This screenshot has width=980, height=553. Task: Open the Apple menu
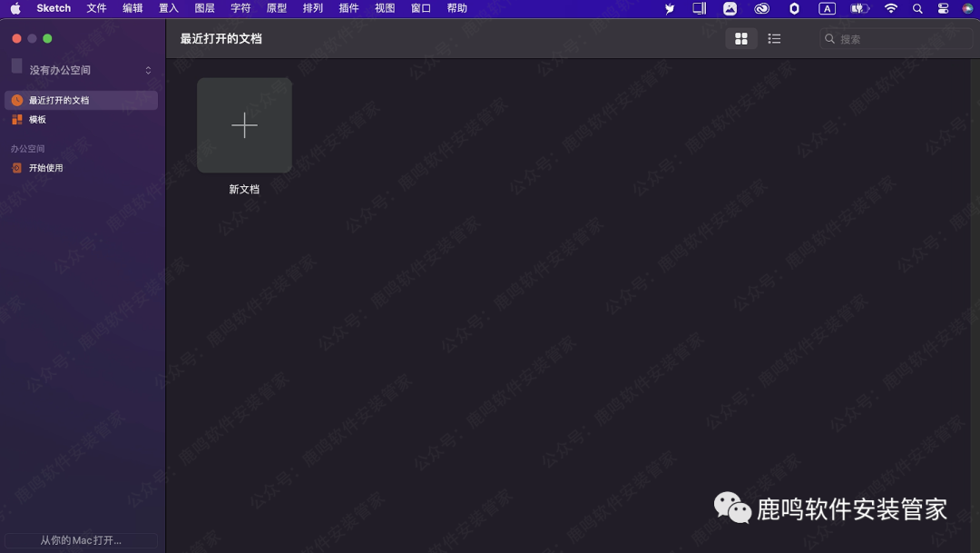click(x=15, y=8)
